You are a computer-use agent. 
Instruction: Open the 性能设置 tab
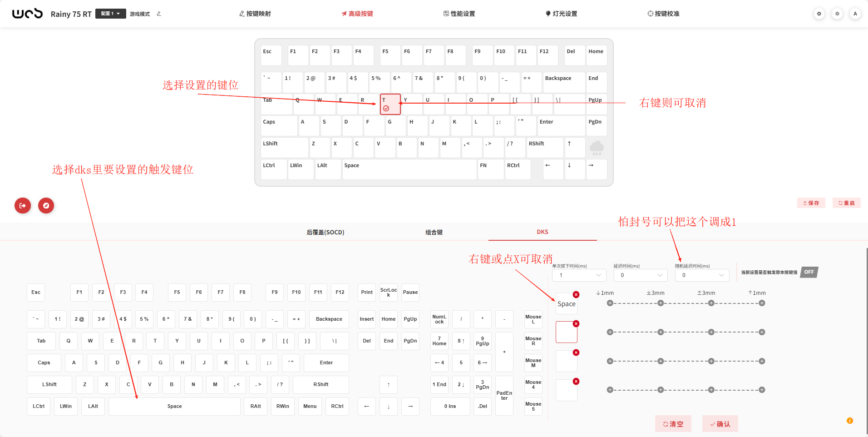tap(459, 14)
